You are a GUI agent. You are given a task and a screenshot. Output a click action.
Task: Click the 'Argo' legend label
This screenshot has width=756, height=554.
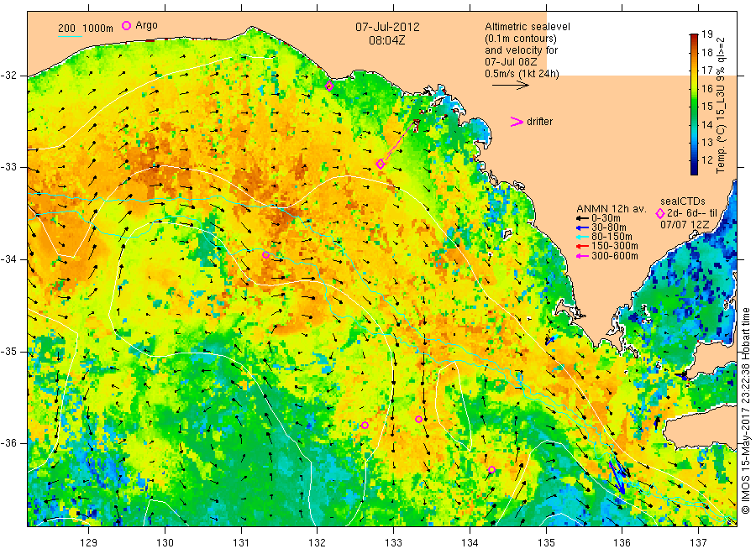(x=146, y=25)
